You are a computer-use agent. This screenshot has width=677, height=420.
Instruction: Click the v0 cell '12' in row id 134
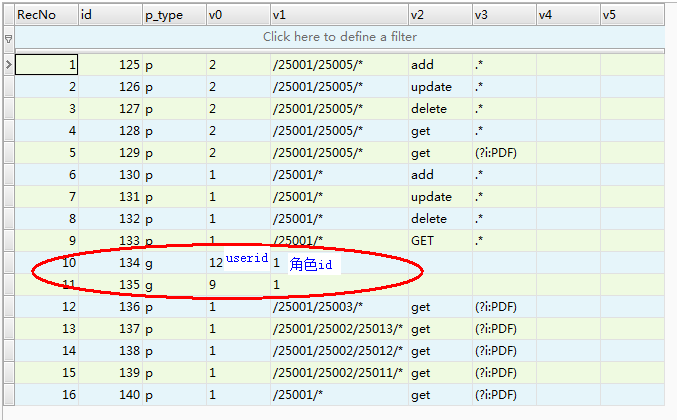pos(238,263)
